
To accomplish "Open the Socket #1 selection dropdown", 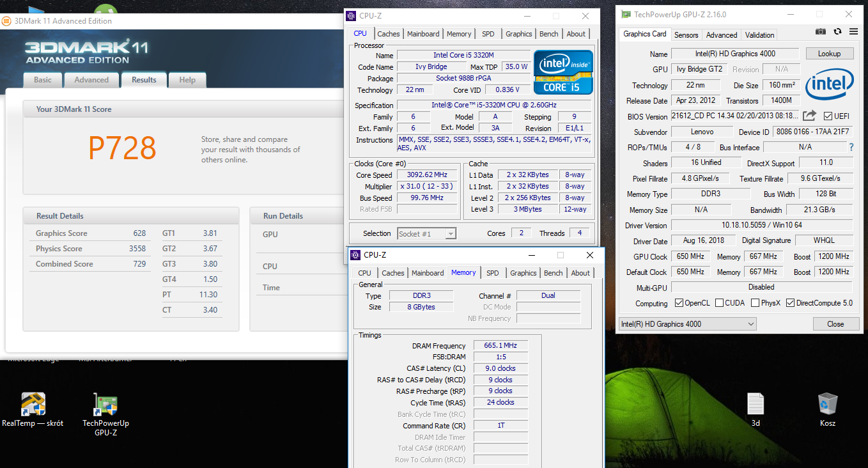I will 427,234.
